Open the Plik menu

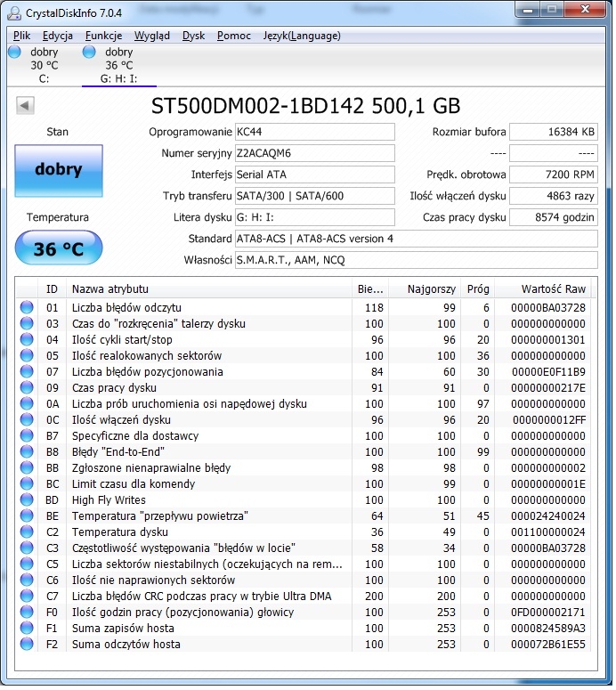22,36
